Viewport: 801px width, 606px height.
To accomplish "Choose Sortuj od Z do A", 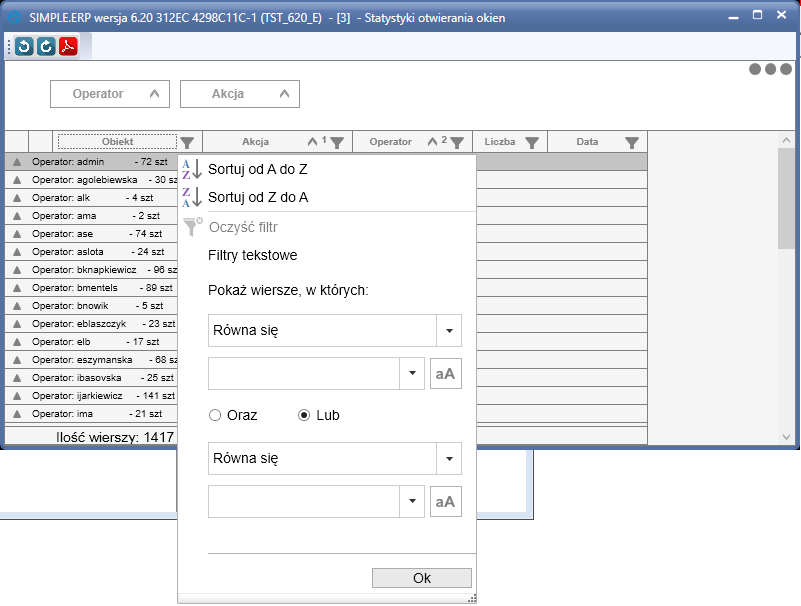I will 257,197.
